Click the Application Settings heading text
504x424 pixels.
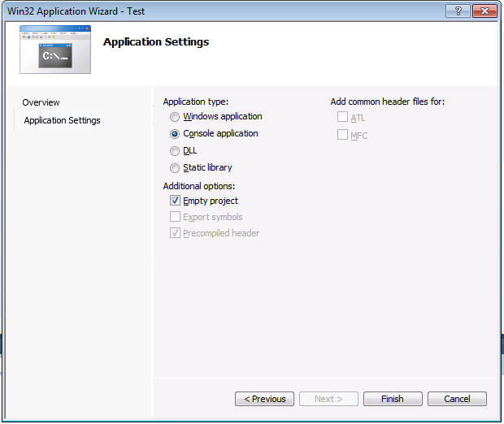(x=156, y=42)
